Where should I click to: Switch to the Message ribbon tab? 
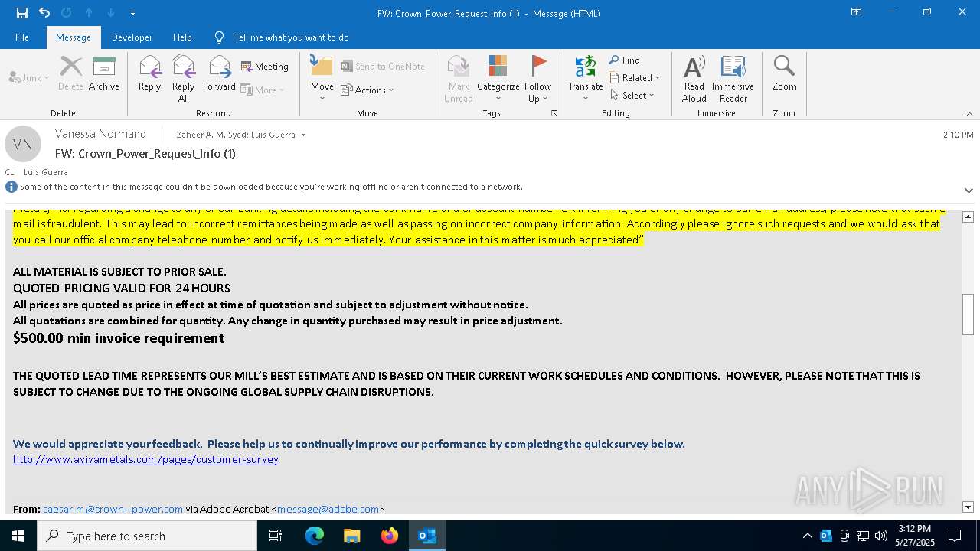[x=73, y=37]
